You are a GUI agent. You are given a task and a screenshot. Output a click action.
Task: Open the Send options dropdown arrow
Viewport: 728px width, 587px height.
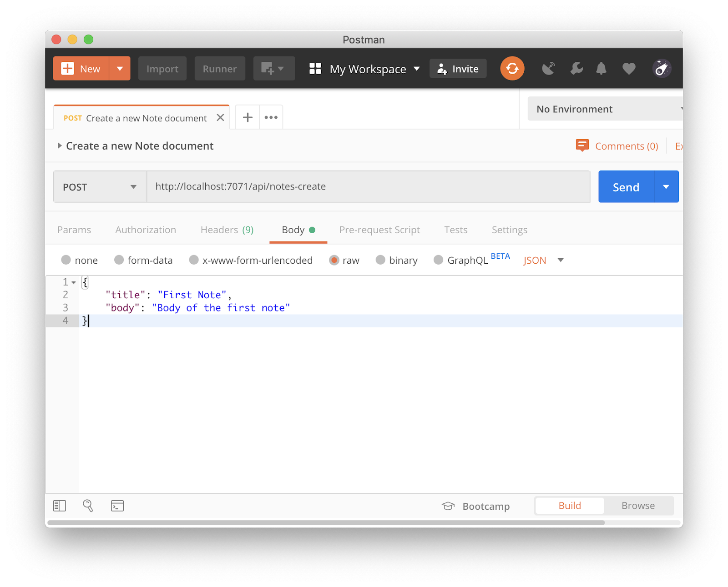pos(666,187)
